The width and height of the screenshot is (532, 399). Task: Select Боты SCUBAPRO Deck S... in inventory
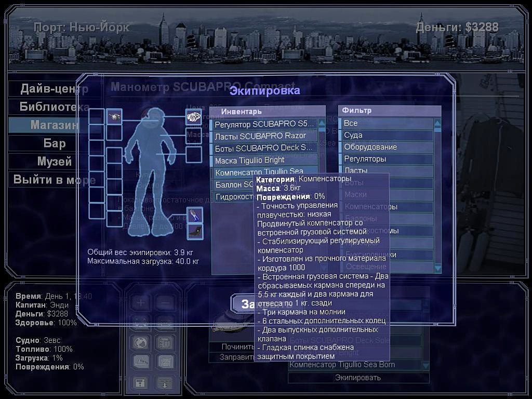[264, 148]
